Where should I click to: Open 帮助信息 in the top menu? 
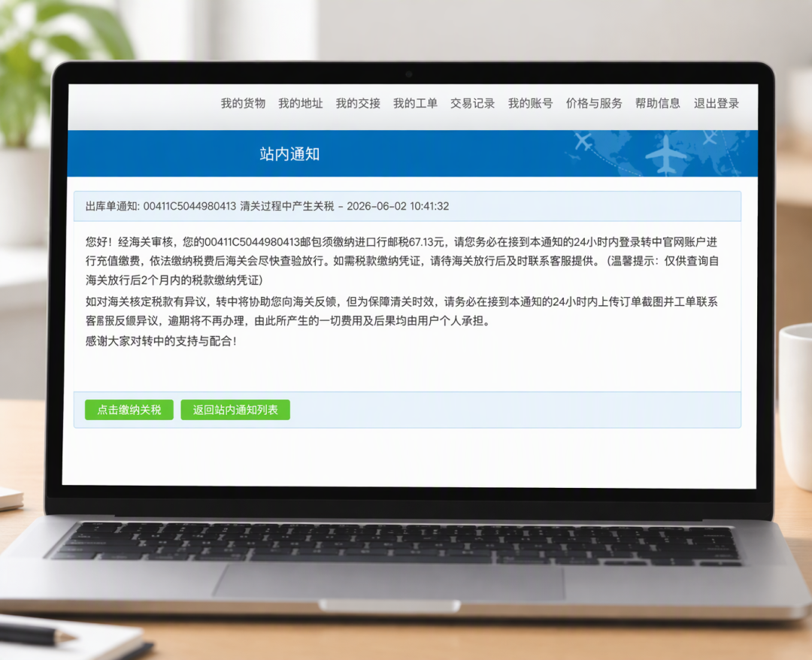[x=658, y=104]
